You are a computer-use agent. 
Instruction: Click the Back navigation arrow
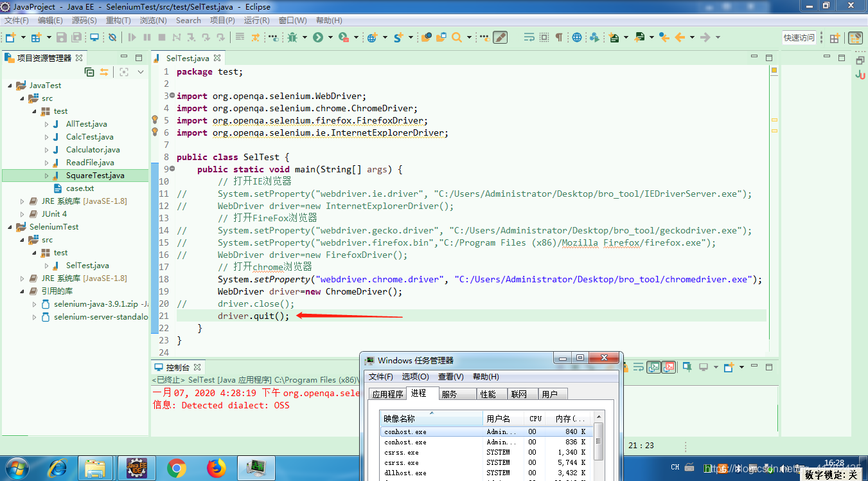(680, 37)
